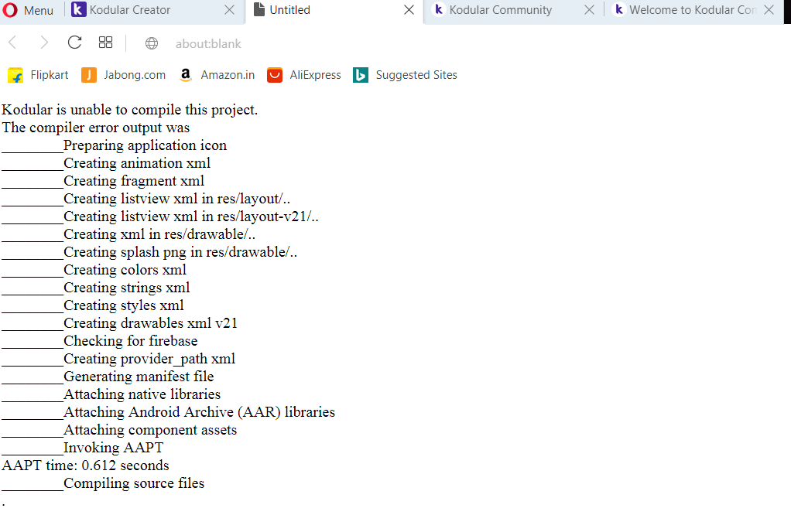This screenshot has height=532, width=791.
Task: Click the Amazon.in bookmark icon
Action: [185, 75]
